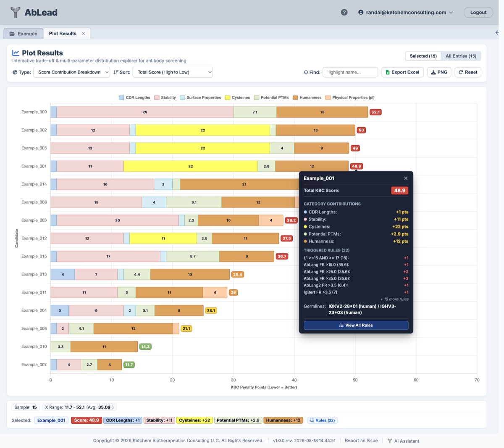504x448 pixels.
Task: Toggle CDR Lengths legend series
Action: pyautogui.click(x=134, y=97)
